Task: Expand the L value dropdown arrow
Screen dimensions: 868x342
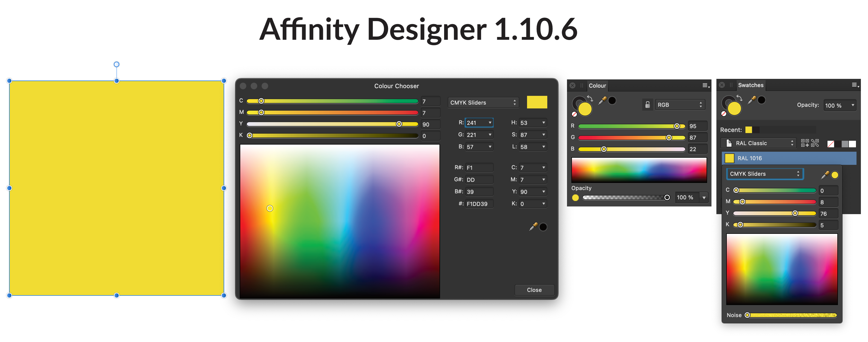Action: tap(543, 147)
